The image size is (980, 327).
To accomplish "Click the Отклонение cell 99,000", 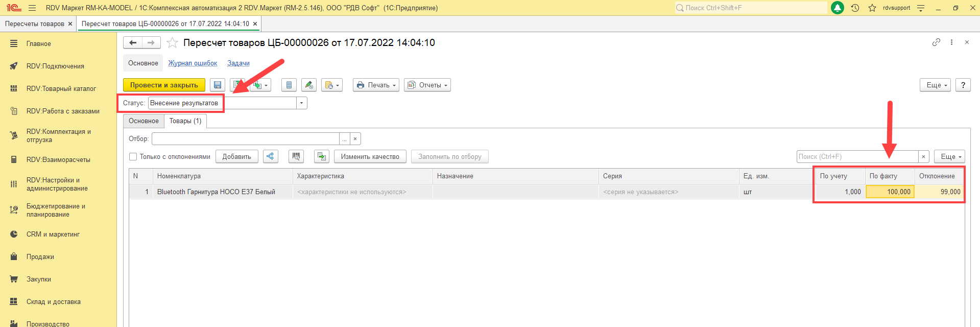I will click(x=939, y=192).
